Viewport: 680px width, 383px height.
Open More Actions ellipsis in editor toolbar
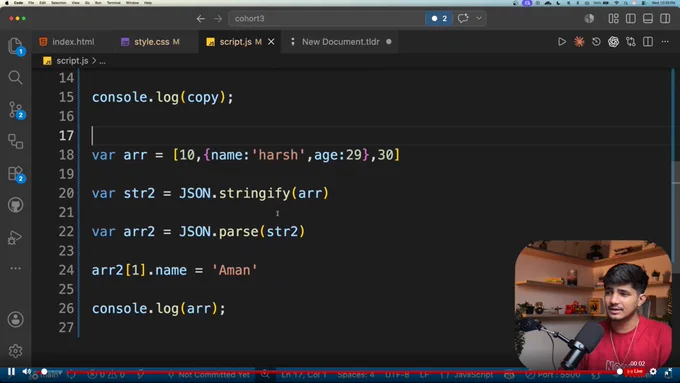click(665, 42)
